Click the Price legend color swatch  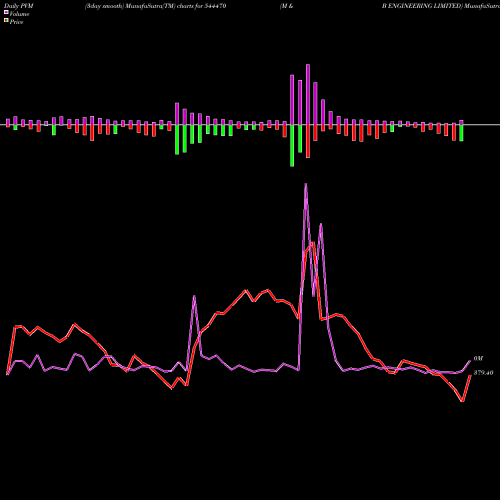tap(6, 21)
